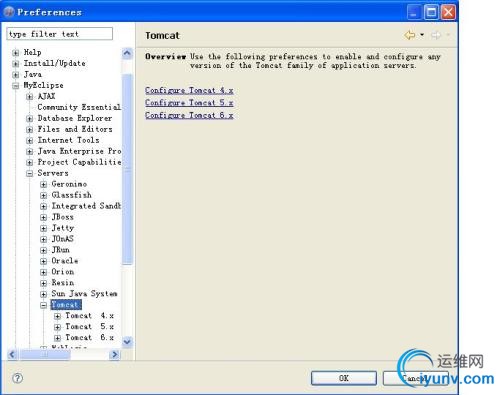This screenshot has width=500, height=395.
Task: Click the horizontal scroll left arrow
Action: coord(12,354)
